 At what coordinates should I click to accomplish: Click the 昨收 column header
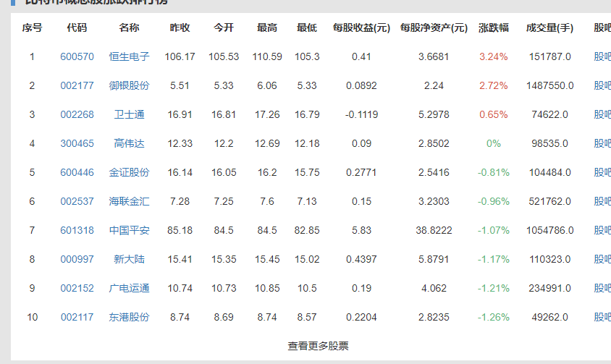coord(180,28)
